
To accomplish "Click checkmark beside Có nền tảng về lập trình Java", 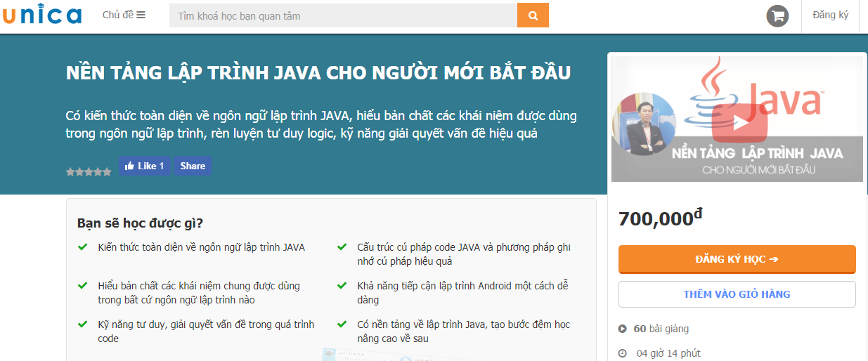I will pyautogui.click(x=342, y=324).
